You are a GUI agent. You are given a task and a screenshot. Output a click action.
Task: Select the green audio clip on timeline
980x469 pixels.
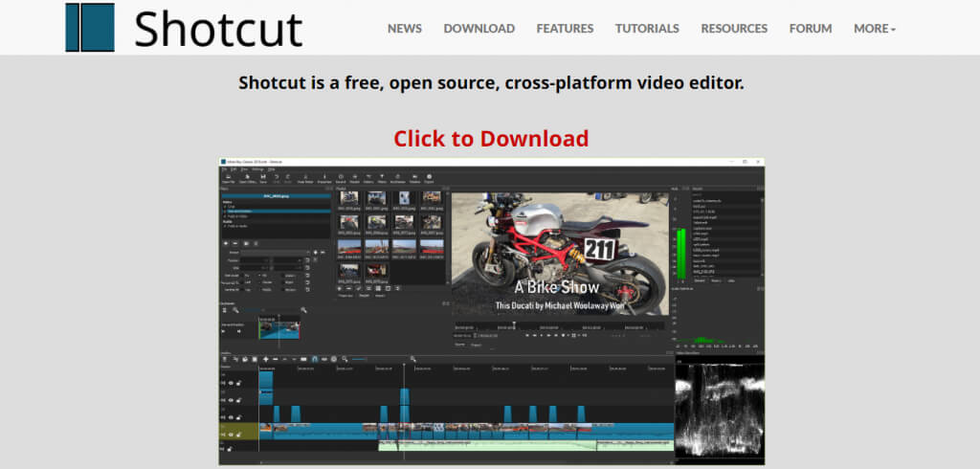coord(526,446)
